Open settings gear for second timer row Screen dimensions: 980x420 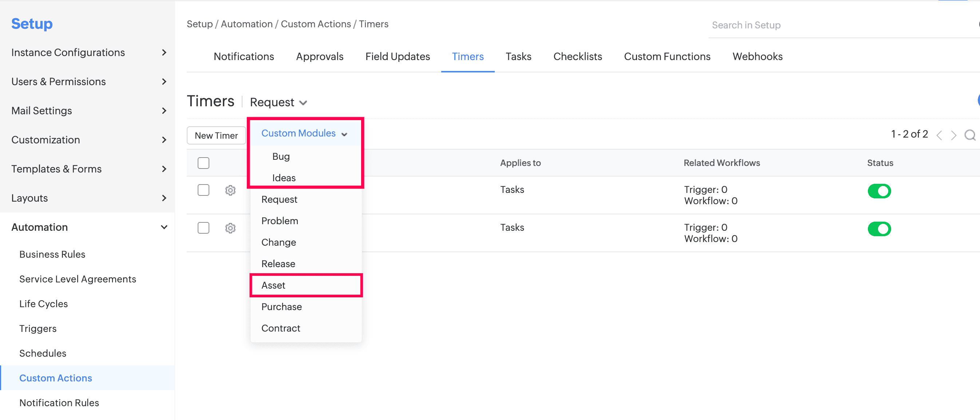[x=230, y=228]
